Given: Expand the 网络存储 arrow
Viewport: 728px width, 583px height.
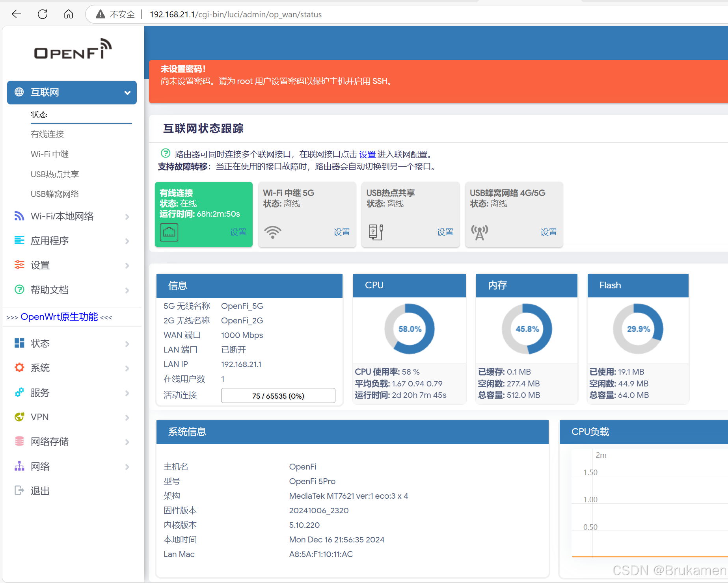Looking at the screenshot, I should (x=127, y=442).
